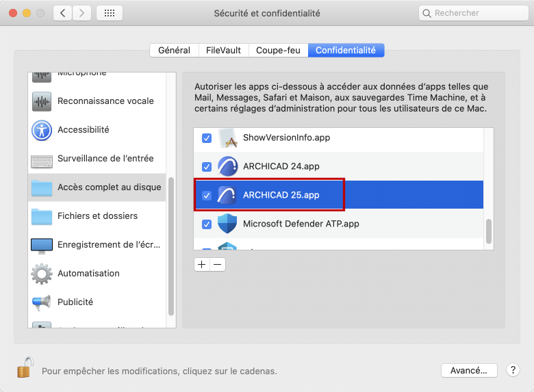Screen dimensions: 534x392
Task: Add an app with the plus button
Action: 201,264
